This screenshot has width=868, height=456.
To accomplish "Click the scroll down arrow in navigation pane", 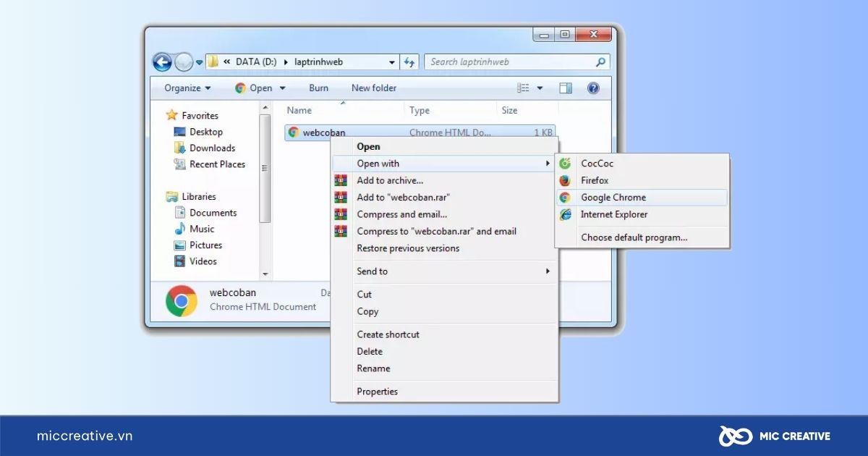I will (x=265, y=274).
